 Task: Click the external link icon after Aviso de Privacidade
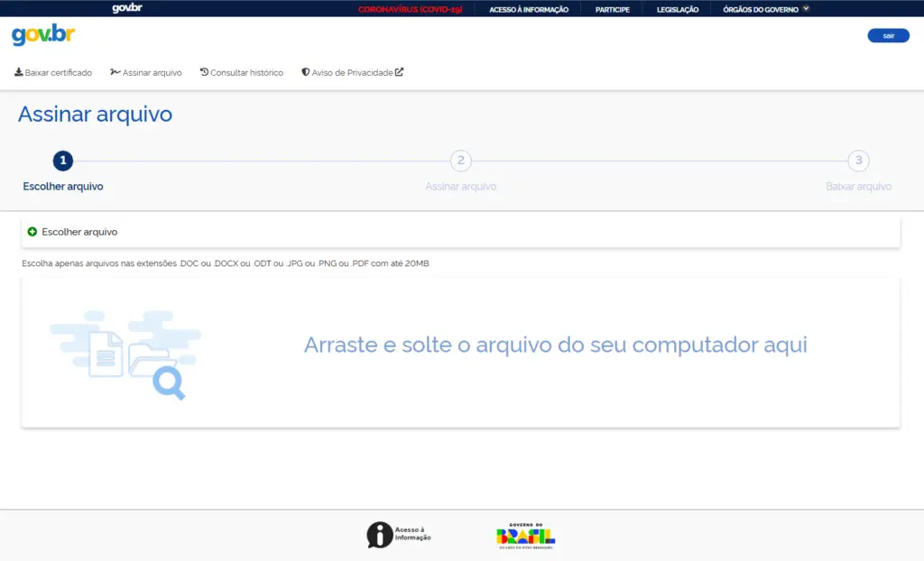[397, 70]
